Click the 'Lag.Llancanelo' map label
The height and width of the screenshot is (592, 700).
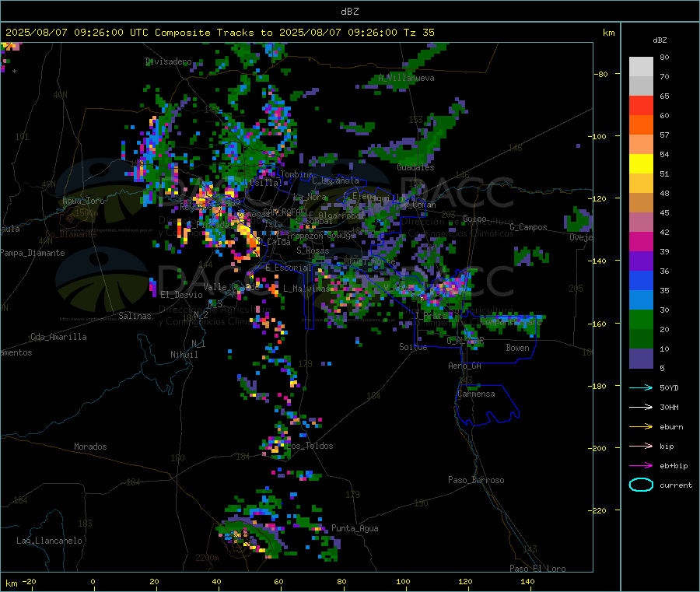click(x=49, y=541)
